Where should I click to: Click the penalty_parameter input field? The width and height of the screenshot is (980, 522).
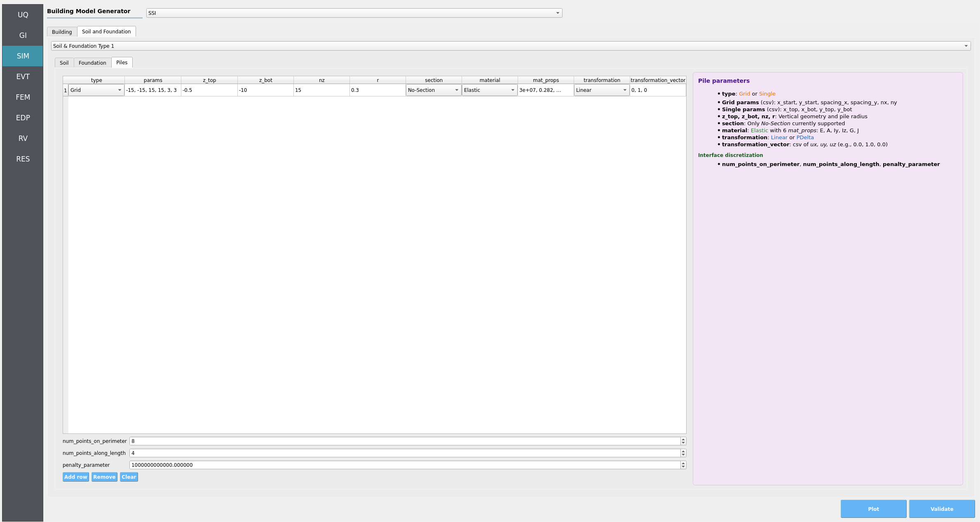404,465
